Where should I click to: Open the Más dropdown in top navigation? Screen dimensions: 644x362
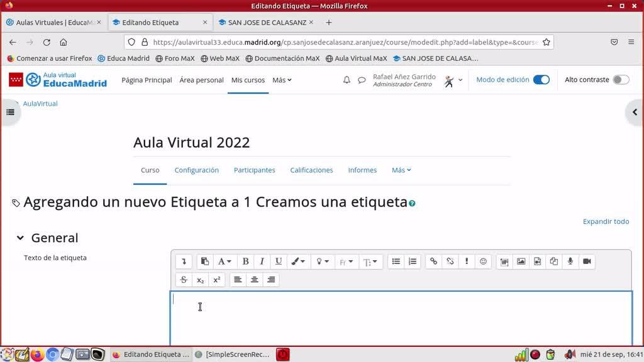(x=282, y=80)
